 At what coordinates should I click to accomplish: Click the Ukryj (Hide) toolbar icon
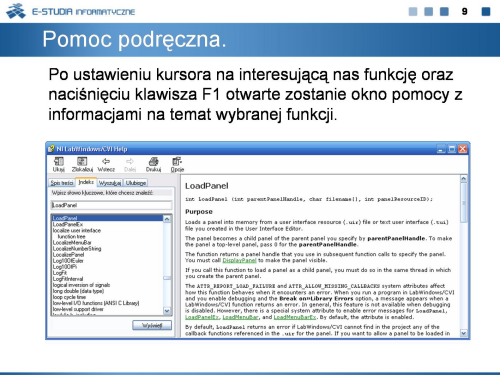[x=59, y=162]
